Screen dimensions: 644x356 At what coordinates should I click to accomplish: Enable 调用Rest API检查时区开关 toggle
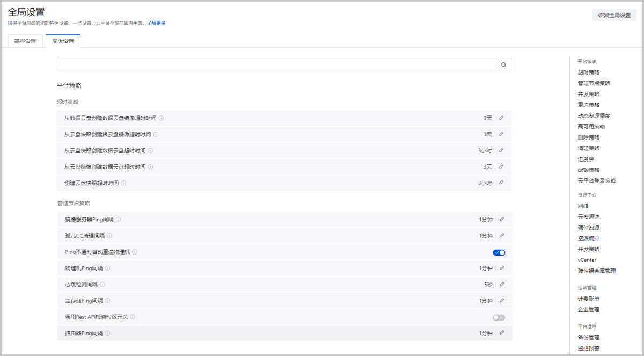(499, 317)
